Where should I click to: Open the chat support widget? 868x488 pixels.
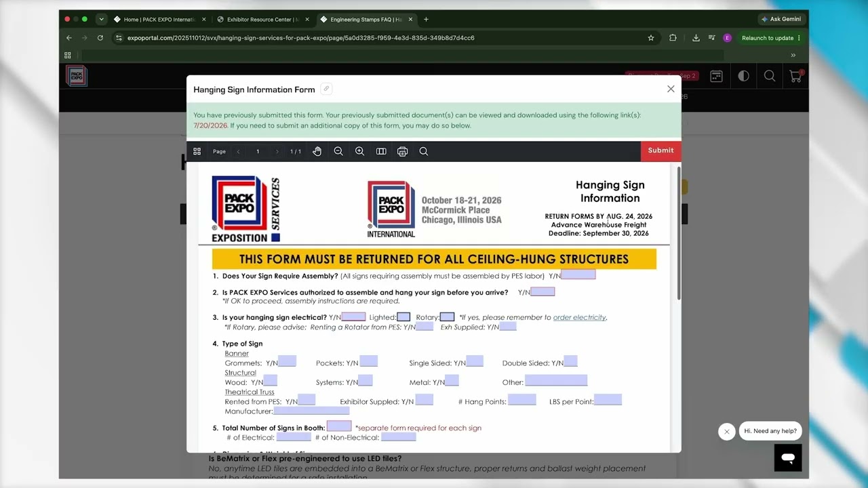[788, 457]
